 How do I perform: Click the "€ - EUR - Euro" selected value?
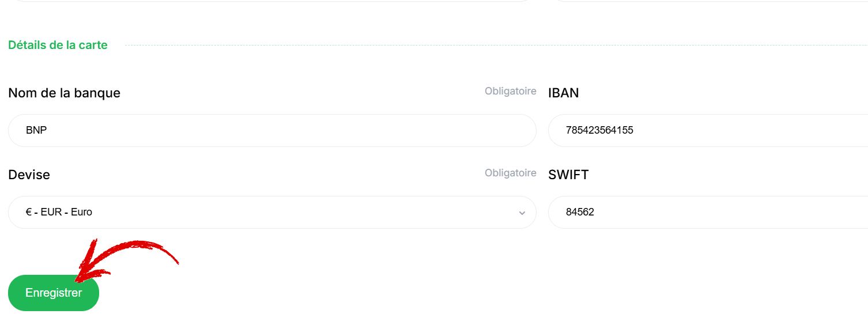pos(59,212)
